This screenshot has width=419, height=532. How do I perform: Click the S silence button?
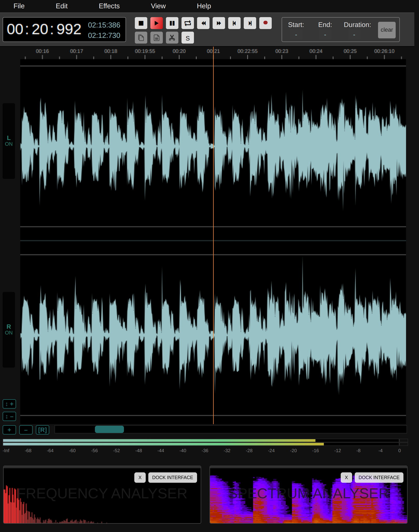click(x=188, y=38)
